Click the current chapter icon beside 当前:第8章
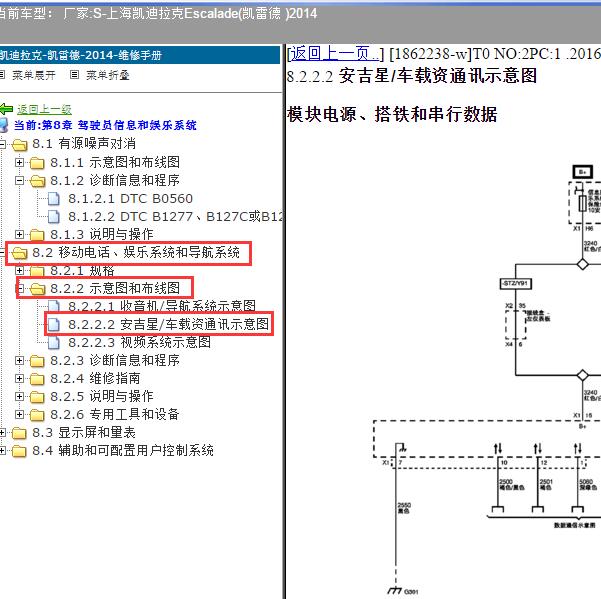 4,125
